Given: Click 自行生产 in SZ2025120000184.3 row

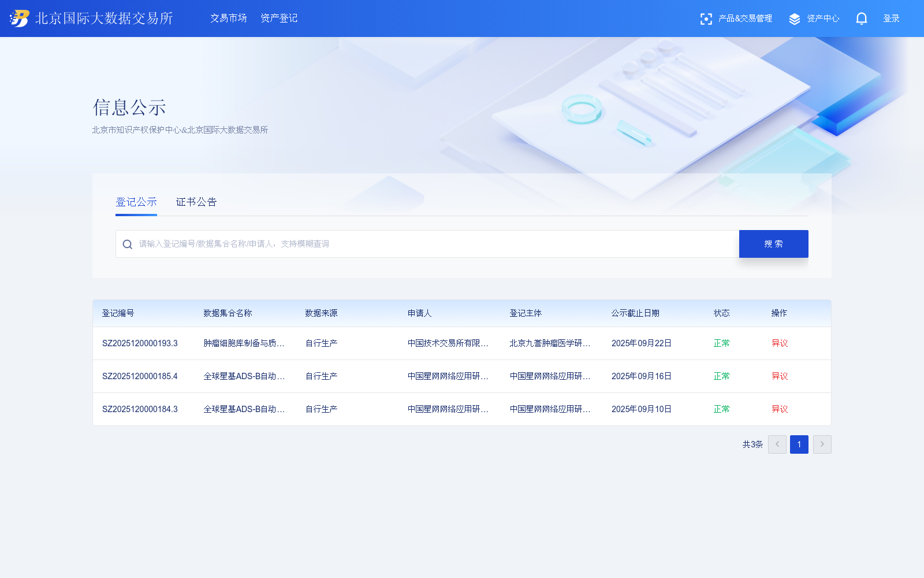Looking at the screenshot, I should click(x=322, y=409).
